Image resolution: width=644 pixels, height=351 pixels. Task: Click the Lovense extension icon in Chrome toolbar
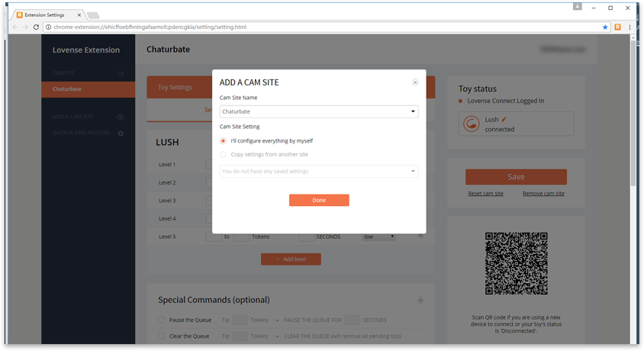pos(618,27)
